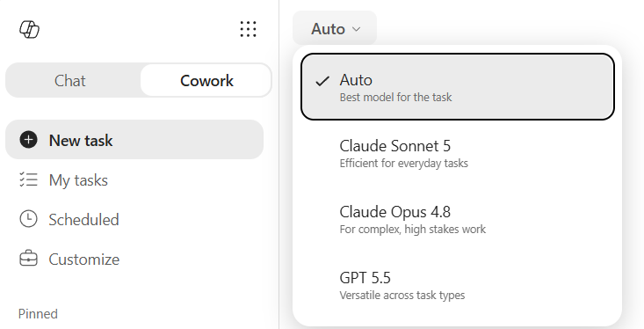Click the briefcase icon beside Customize
644x329 pixels.
click(x=28, y=259)
